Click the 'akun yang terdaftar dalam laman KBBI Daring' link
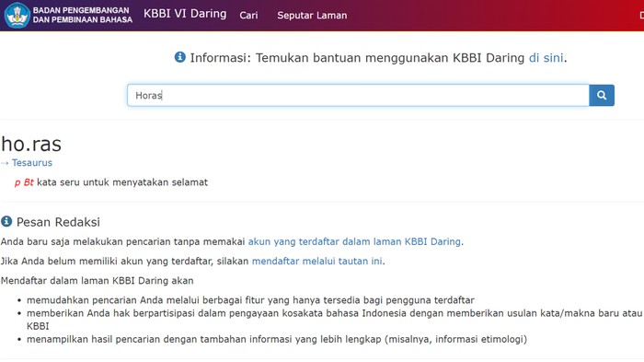The width and height of the screenshot is (644, 362). [x=354, y=242]
